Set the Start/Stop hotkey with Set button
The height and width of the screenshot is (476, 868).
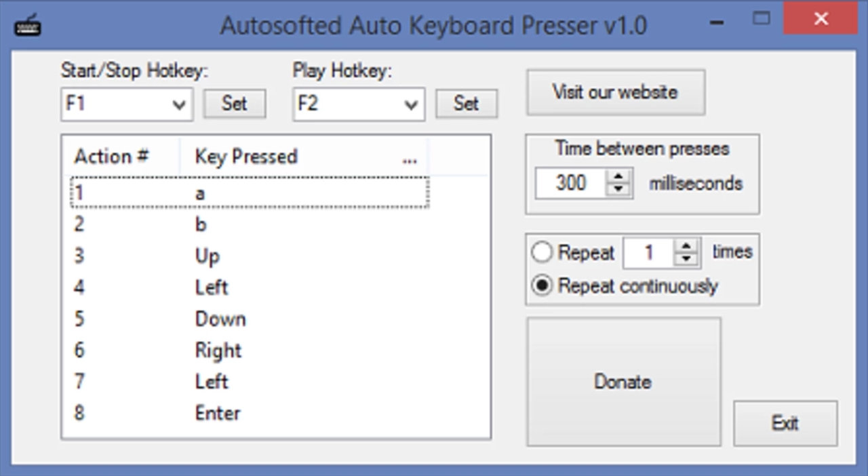point(235,104)
